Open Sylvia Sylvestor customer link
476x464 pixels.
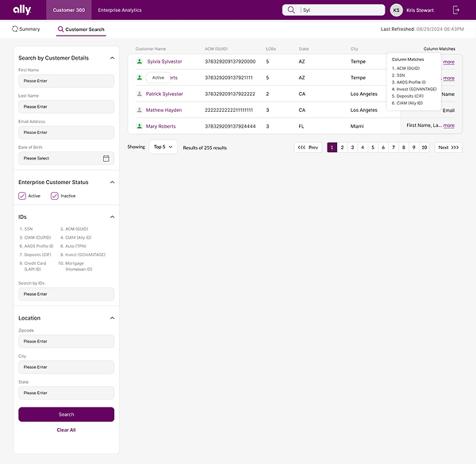tap(164, 62)
